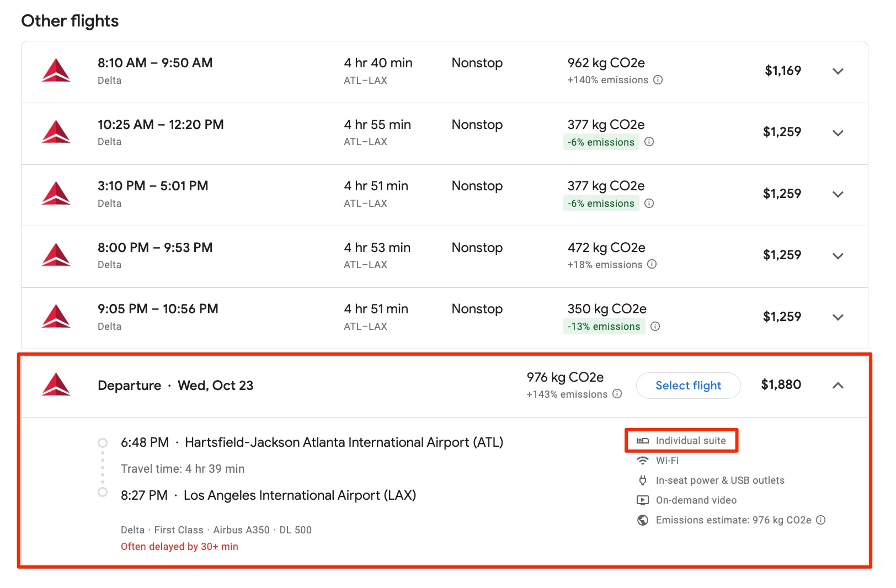Screen dimensions: 896x588
Task: Click the $1,169 price of first flight
Action: click(x=782, y=71)
